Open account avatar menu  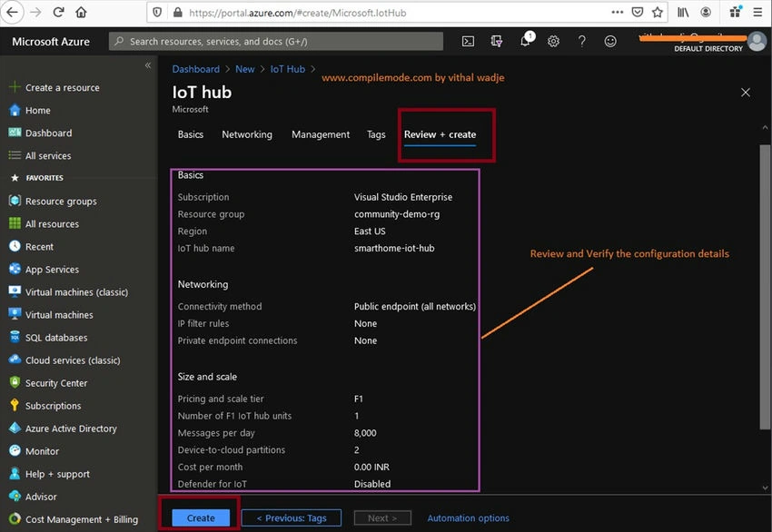pos(757,42)
